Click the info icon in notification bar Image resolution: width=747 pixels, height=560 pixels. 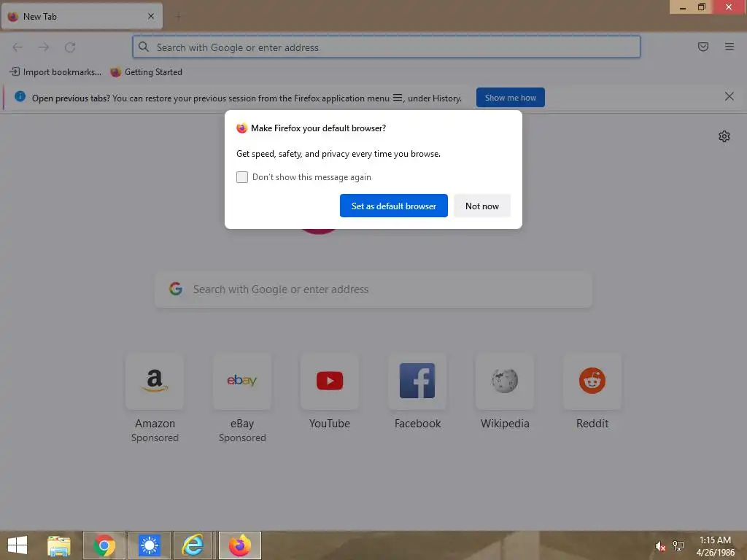pos(20,97)
